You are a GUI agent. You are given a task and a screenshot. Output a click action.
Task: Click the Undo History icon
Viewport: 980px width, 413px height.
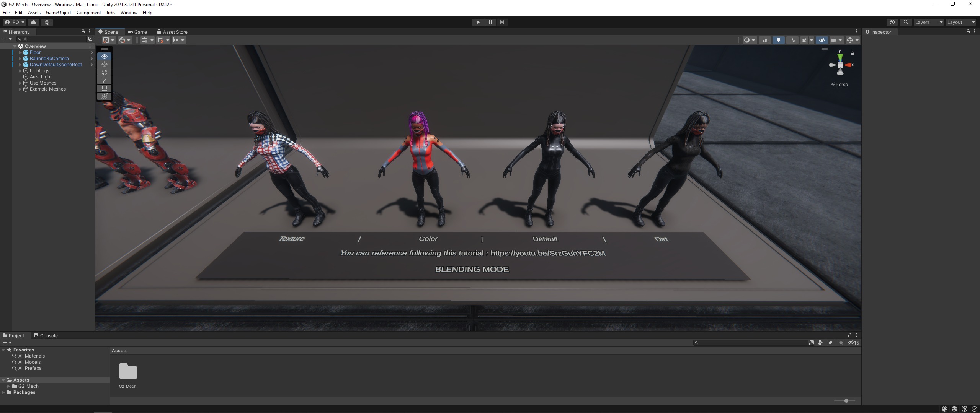(x=892, y=22)
